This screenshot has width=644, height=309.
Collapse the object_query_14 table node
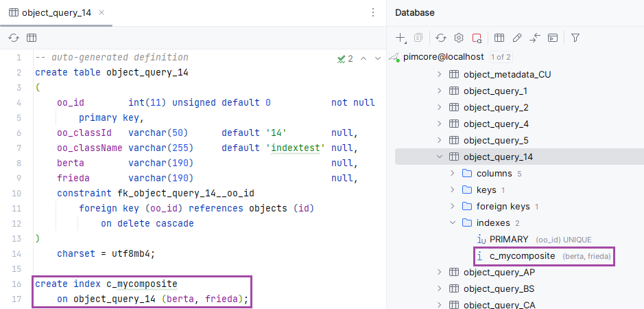point(440,157)
